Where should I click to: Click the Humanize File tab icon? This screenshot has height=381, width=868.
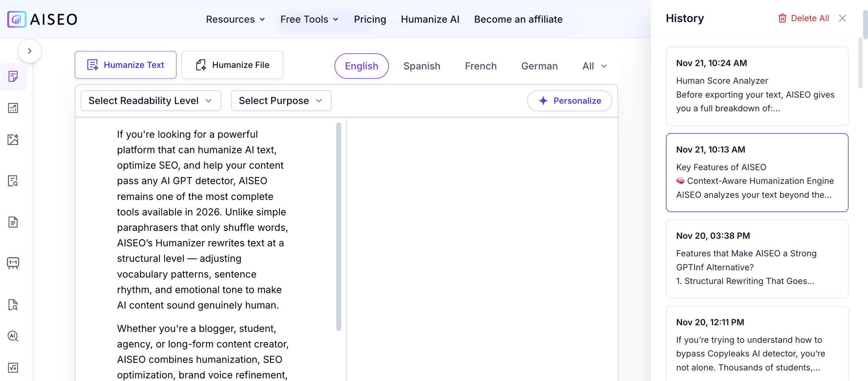(x=201, y=65)
